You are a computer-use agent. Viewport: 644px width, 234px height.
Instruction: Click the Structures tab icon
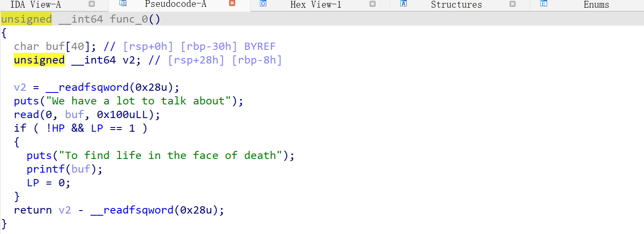pyautogui.click(x=403, y=4)
